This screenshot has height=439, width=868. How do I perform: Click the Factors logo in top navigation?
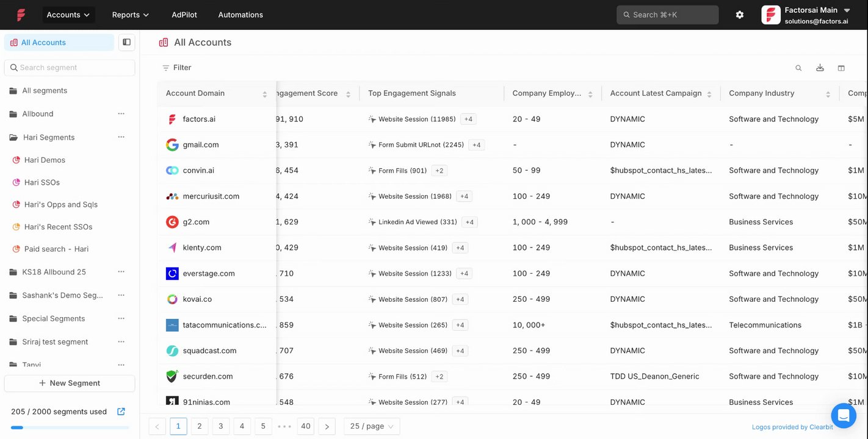click(x=21, y=15)
